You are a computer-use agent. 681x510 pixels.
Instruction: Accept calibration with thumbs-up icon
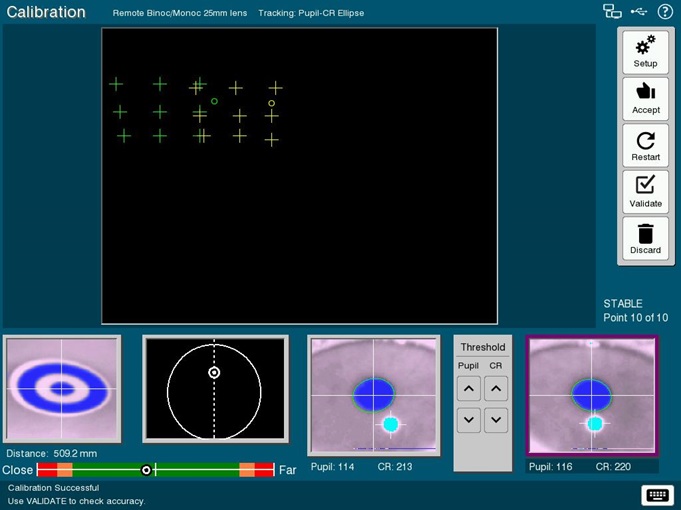pyautogui.click(x=645, y=99)
